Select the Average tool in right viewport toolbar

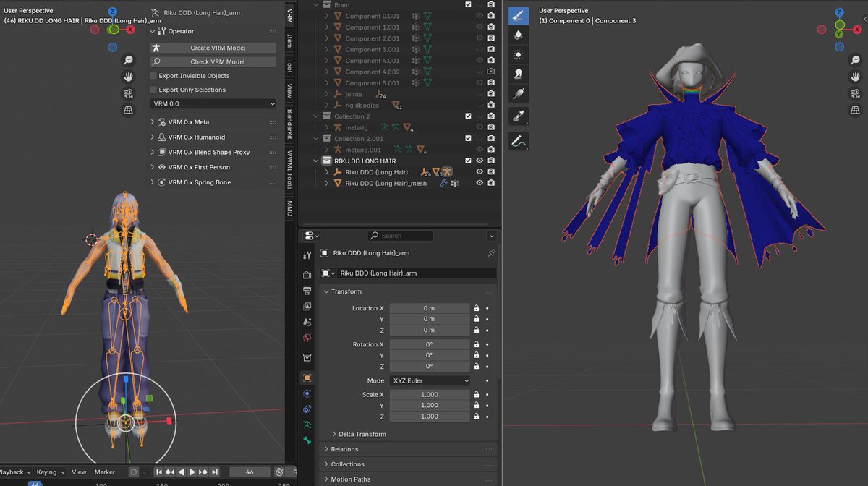click(518, 54)
